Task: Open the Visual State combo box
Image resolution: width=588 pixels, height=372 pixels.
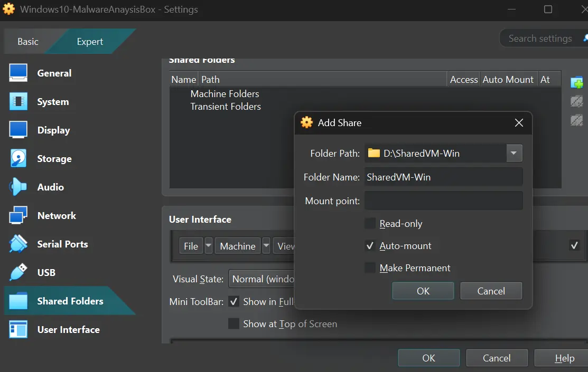Action: tap(262, 279)
